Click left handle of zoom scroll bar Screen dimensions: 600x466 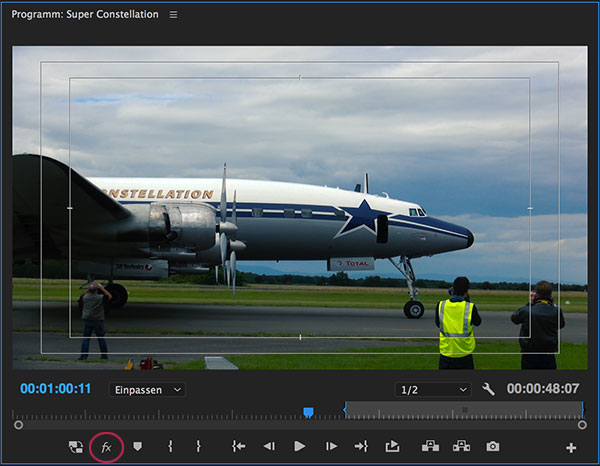pyautogui.click(x=18, y=425)
